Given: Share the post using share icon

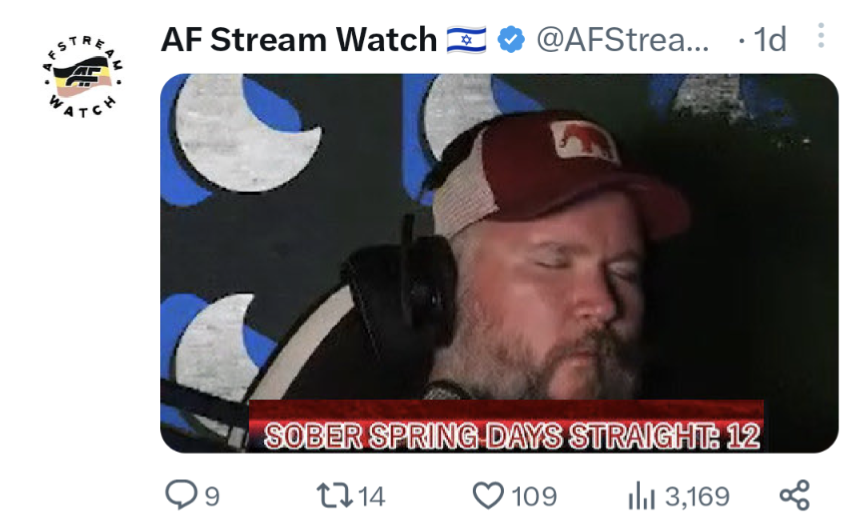Looking at the screenshot, I should (x=795, y=495).
